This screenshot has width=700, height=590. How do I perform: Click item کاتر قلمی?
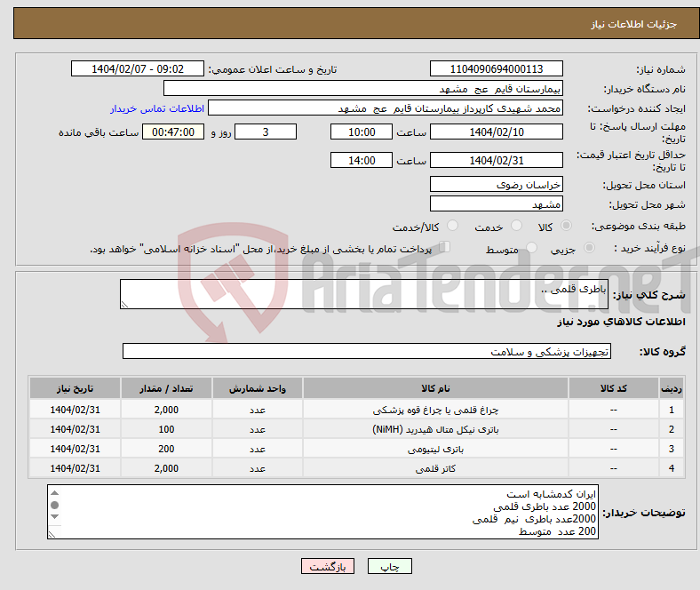point(435,468)
